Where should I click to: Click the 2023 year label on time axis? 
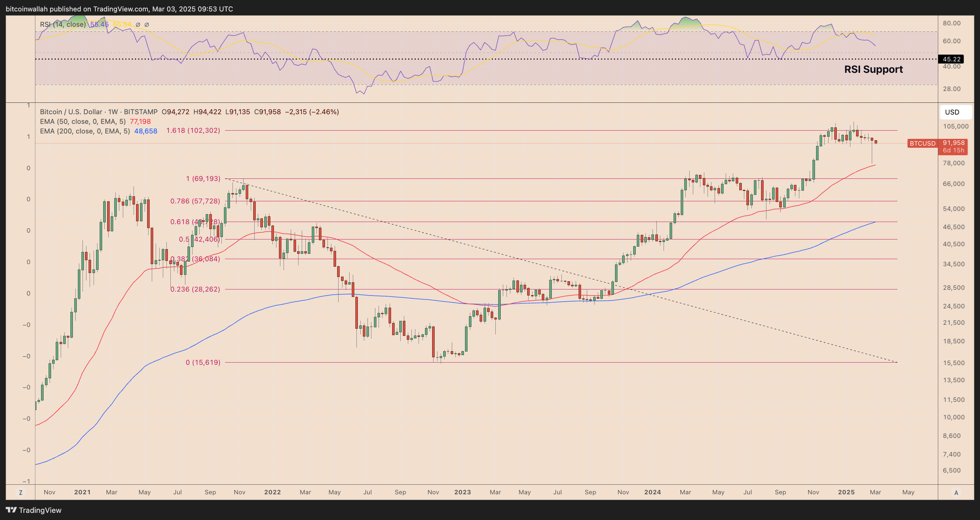[x=462, y=492]
